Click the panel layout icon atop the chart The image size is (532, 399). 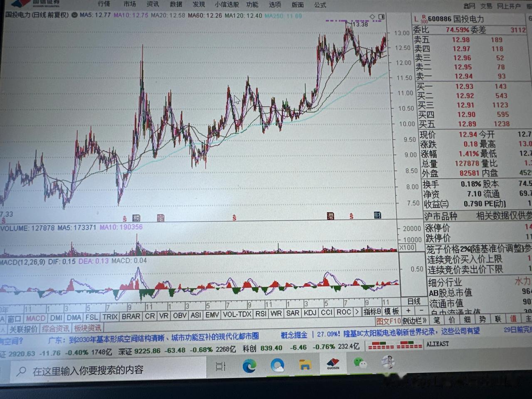382,17
